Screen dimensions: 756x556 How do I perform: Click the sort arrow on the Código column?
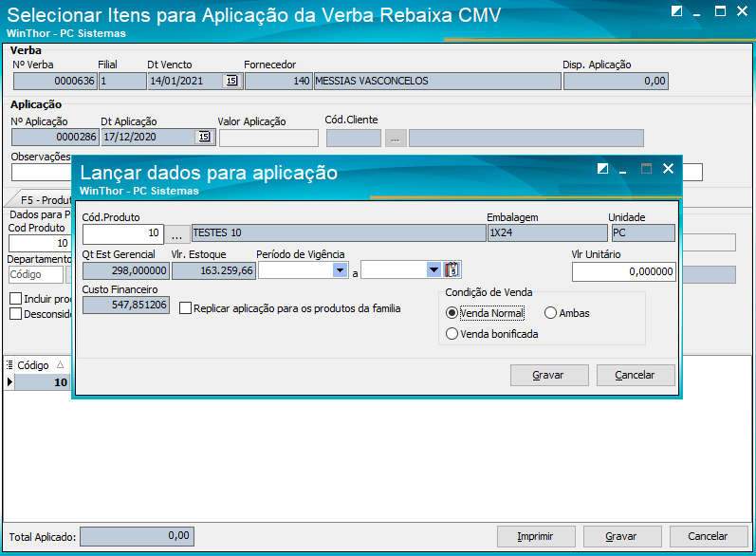[x=60, y=364]
